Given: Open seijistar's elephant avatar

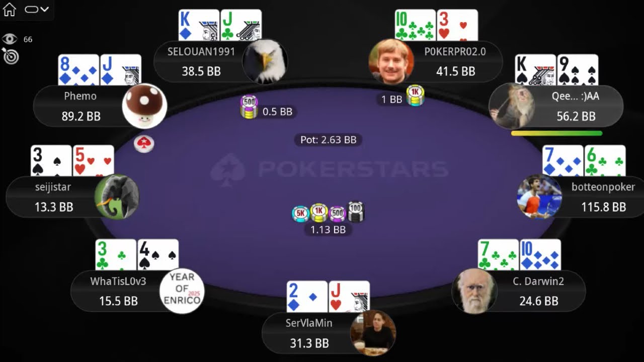Looking at the screenshot, I should point(117,197).
